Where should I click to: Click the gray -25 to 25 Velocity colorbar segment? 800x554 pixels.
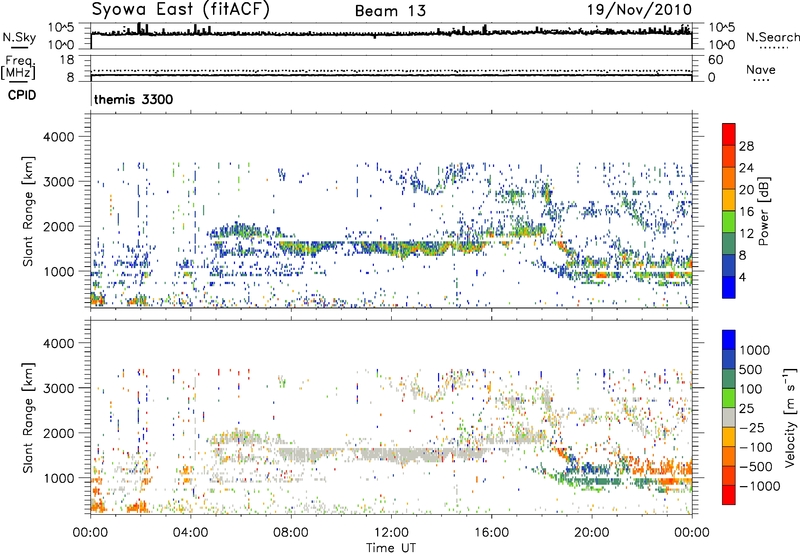pos(729,418)
